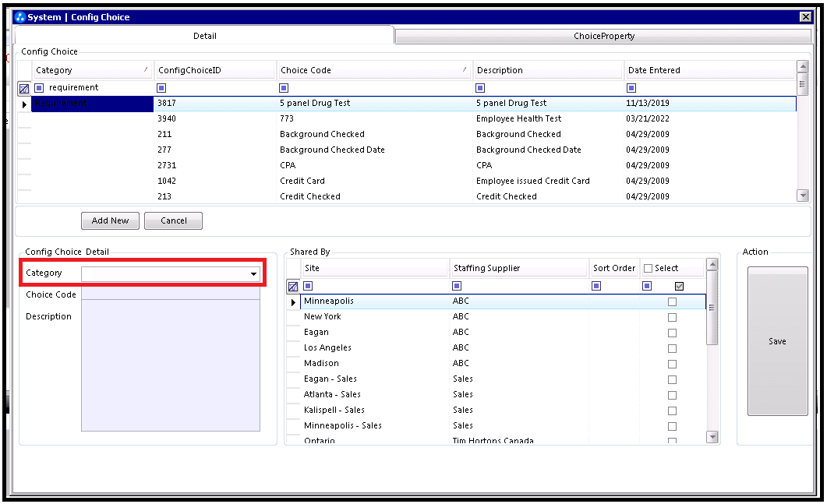Click the ConfigChoiceID column header

coord(215,70)
